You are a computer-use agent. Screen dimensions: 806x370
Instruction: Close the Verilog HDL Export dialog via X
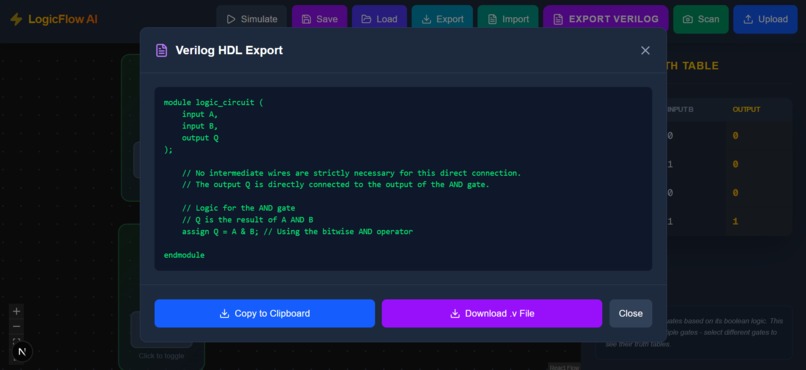pyautogui.click(x=645, y=50)
